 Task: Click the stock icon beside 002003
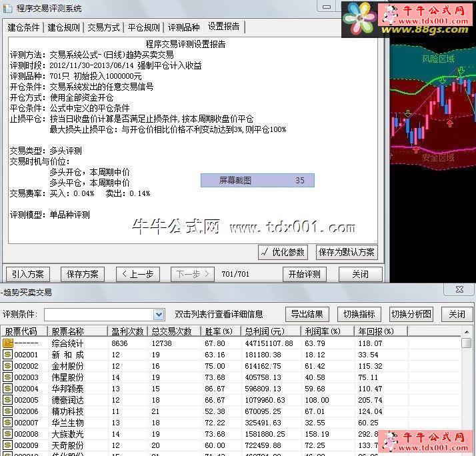coord(7,377)
